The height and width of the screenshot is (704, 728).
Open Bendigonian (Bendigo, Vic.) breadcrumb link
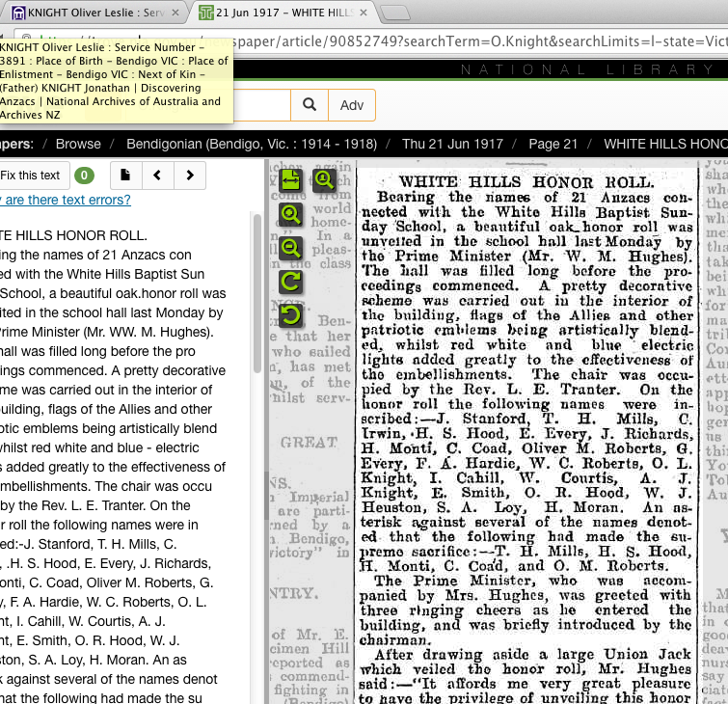252,144
